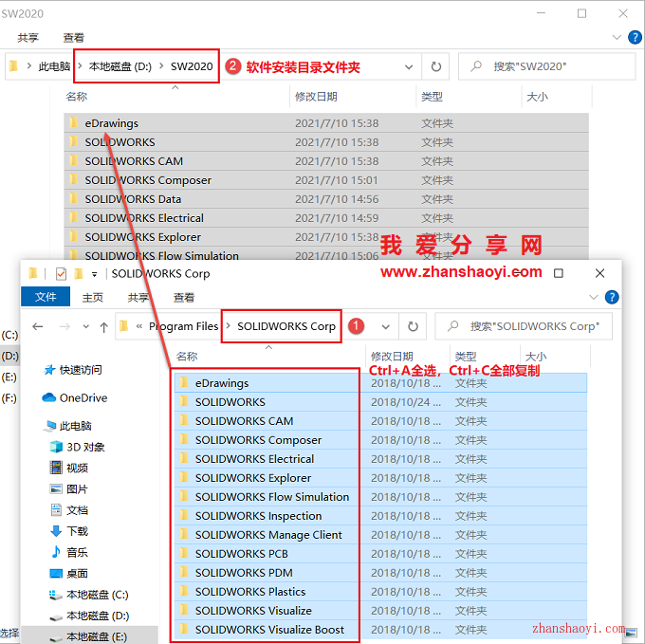Click 本地磁盘 (D:) breadcrumb in SW2020 window
Image resolution: width=645 pixels, height=644 pixels.
(120, 66)
